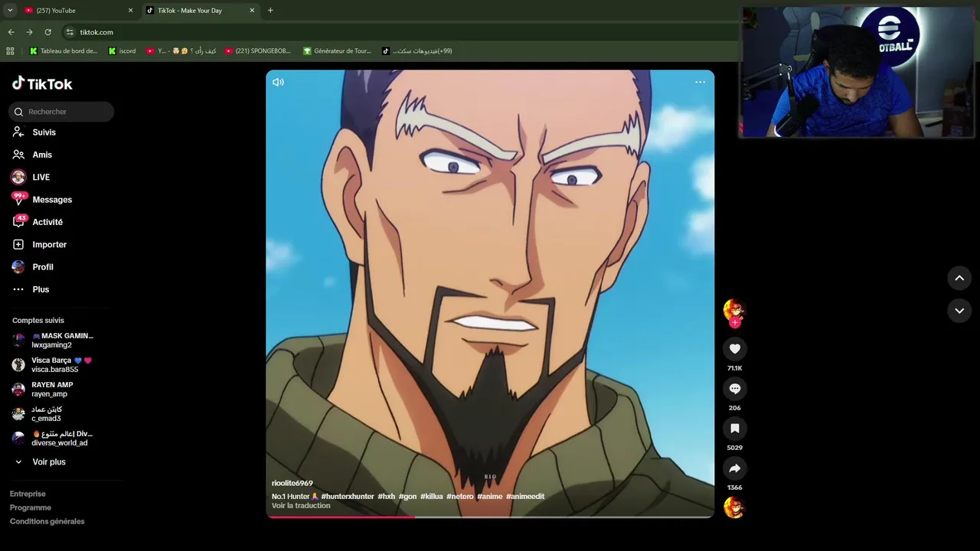The height and width of the screenshot is (551, 980).
Task: Click the #hunterxhunter hashtag
Action: pos(348,497)
